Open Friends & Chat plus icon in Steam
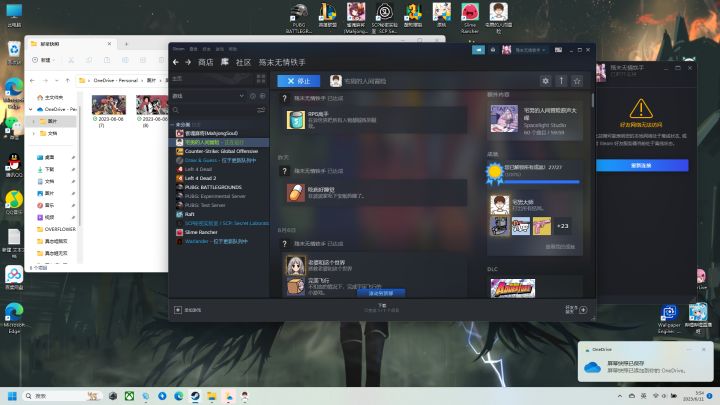This screenshot has height=405, width=720. pos(583,310)
